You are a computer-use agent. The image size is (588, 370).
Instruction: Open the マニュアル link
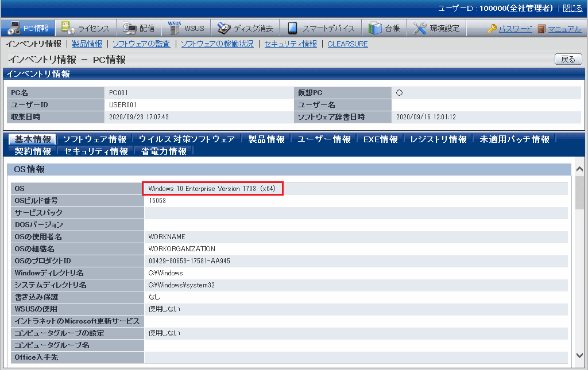pos(565,29)
